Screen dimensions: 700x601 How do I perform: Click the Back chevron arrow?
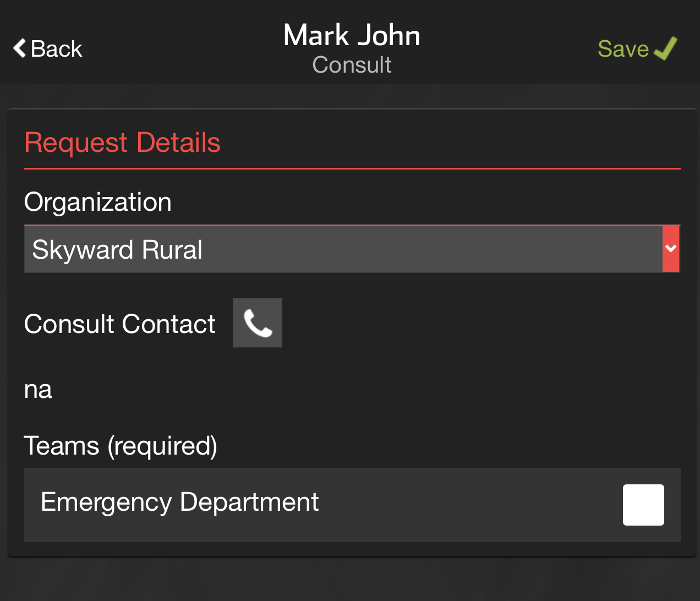(20, 48)
